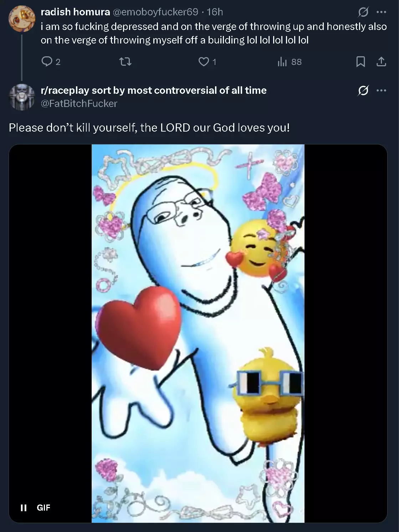Visit radish homura display name link
Screen dimensions: 399x532
point(75,12)
